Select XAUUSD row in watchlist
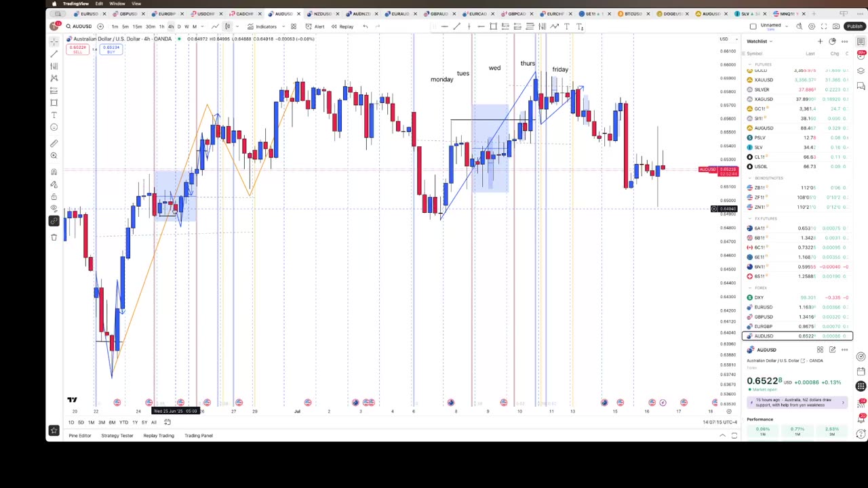 coord(797,80)
